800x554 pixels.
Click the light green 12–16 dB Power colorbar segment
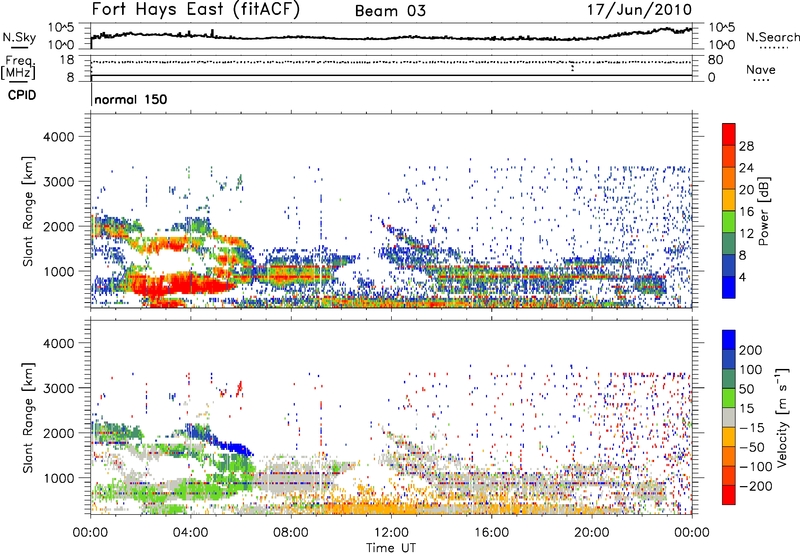(729, 222)
